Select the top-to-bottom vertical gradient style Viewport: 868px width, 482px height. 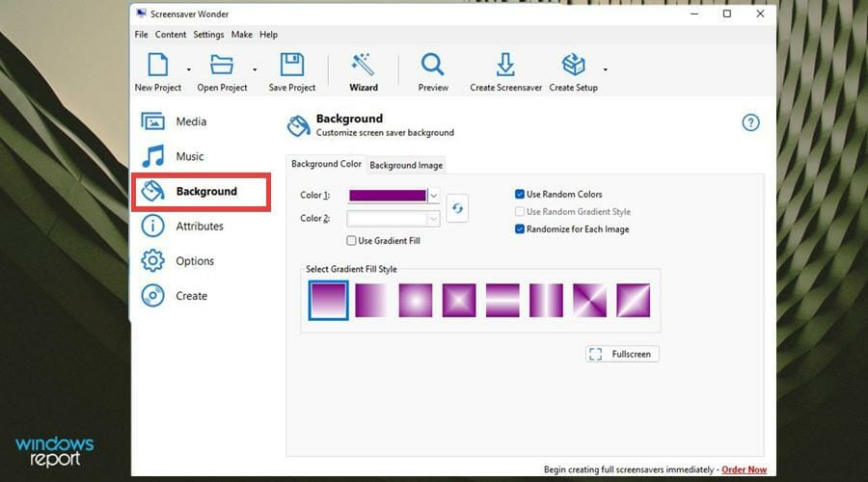click(x=328, y=301)
